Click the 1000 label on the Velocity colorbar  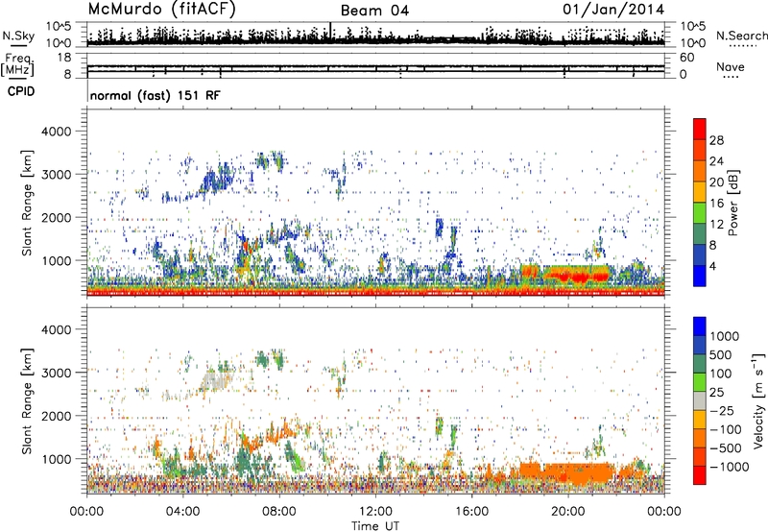[725, 336]
